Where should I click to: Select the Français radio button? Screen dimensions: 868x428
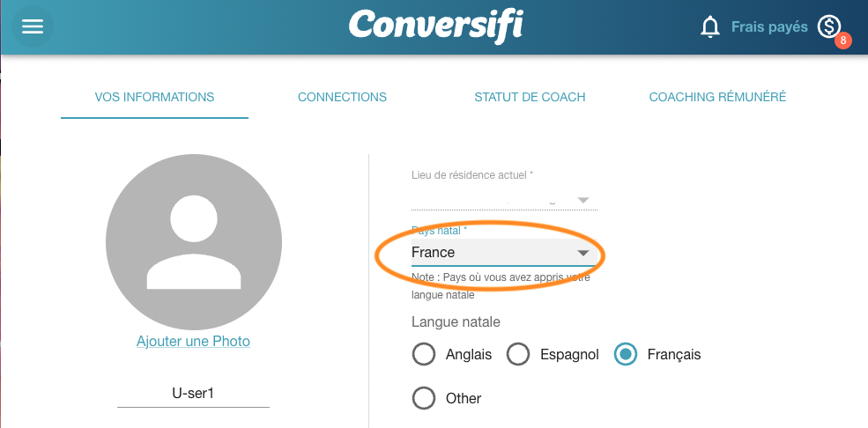(625, 354)
